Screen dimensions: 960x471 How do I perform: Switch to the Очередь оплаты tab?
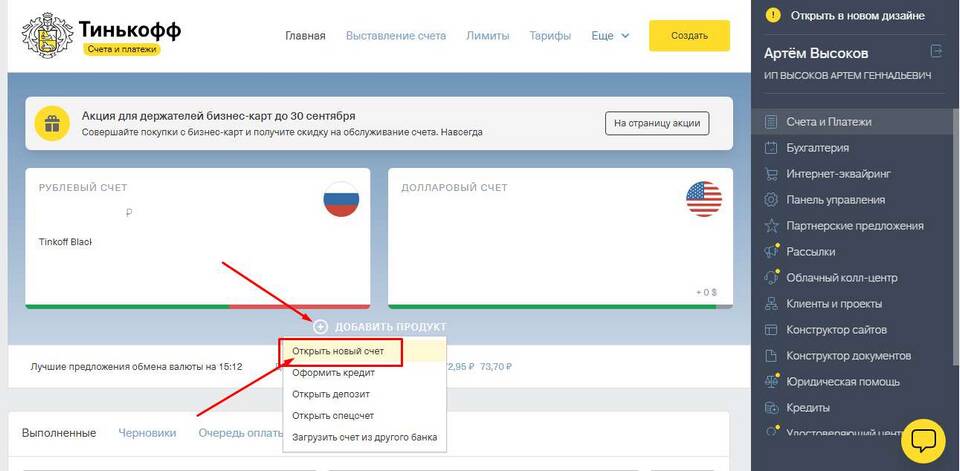[240, 433]
